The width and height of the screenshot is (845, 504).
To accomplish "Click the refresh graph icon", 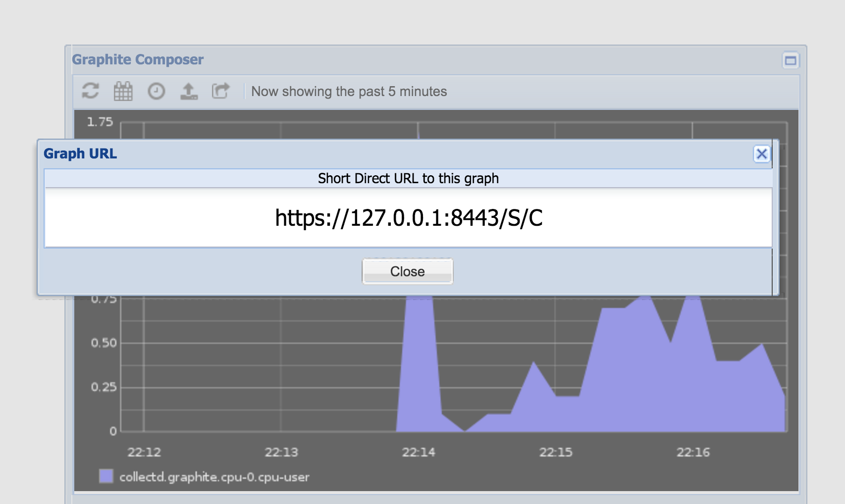I will pos(90,91).
